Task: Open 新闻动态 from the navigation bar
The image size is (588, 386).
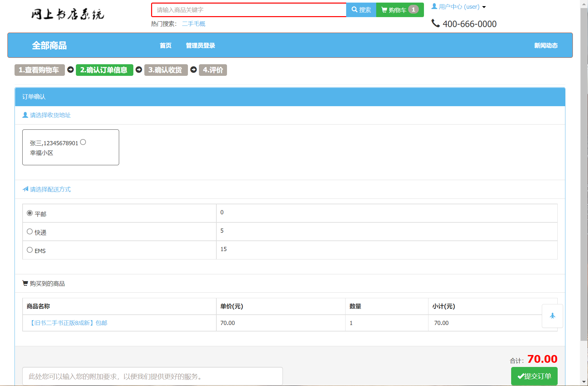Action: click(x=546, y=46)
